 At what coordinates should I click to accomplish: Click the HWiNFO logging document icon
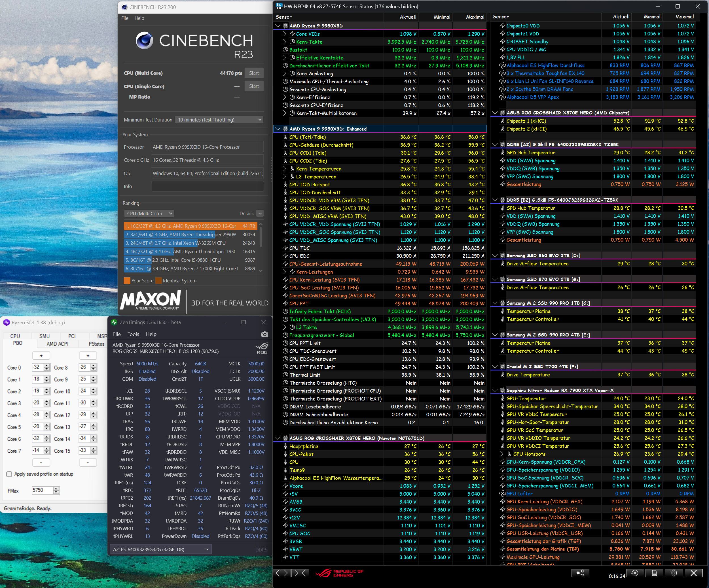[x=654, y=573]
